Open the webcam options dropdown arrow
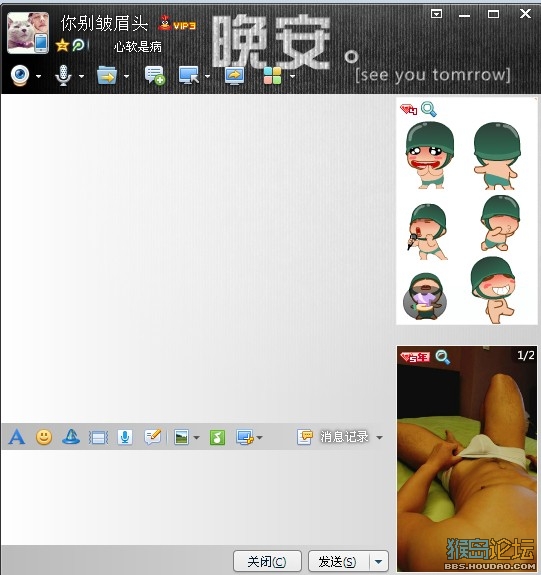 39,76
